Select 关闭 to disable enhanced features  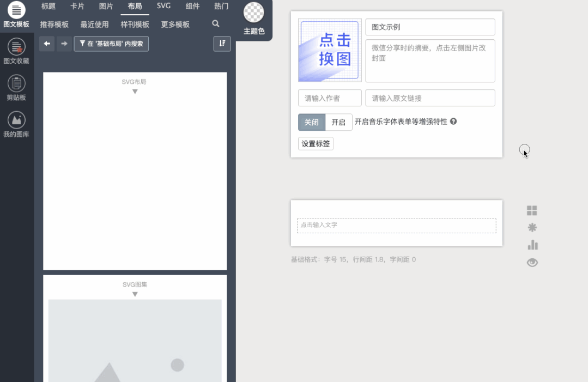311,122
